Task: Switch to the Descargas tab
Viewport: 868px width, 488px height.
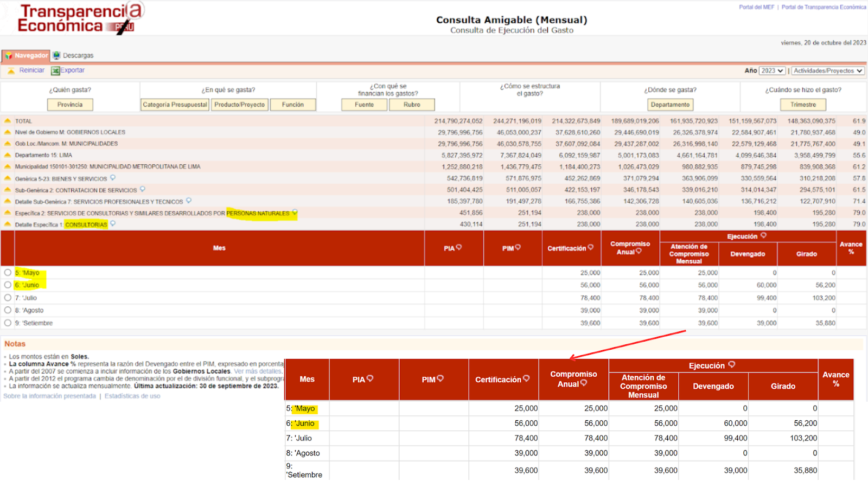Action: tap(73, 55)
